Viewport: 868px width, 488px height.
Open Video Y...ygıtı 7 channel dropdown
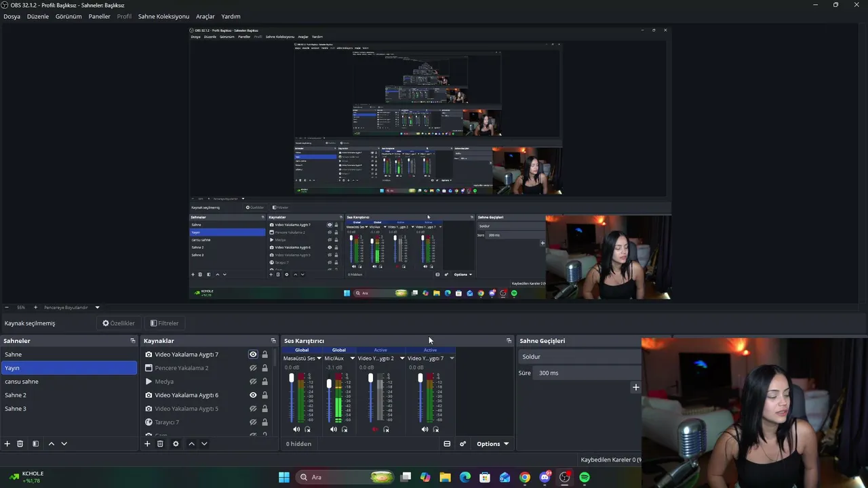tap(452, 359)
